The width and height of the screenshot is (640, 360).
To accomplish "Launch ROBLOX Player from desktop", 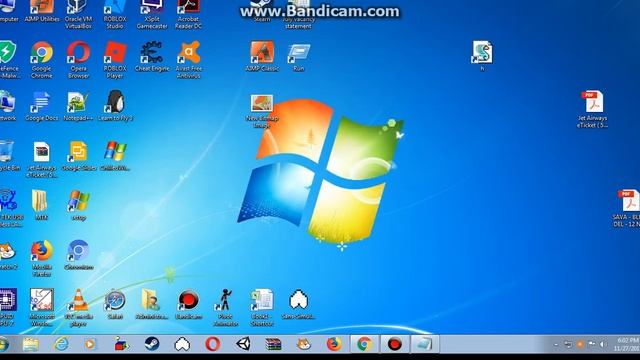I will tap(115, 60).
